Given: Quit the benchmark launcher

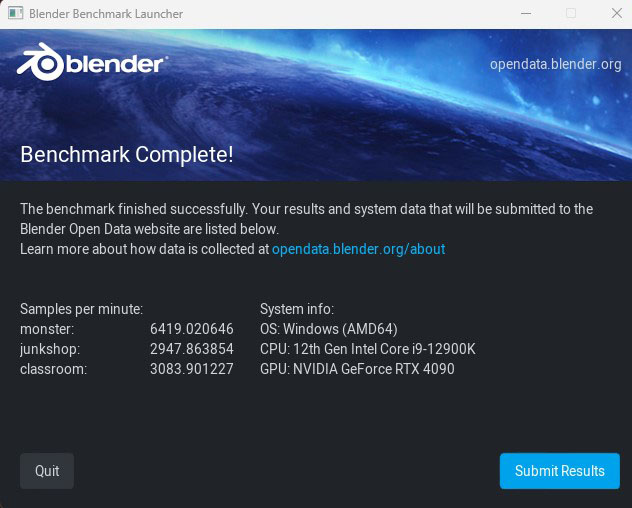Looking at the screenshot, I should pyautogui.click(x=47, y=471).
